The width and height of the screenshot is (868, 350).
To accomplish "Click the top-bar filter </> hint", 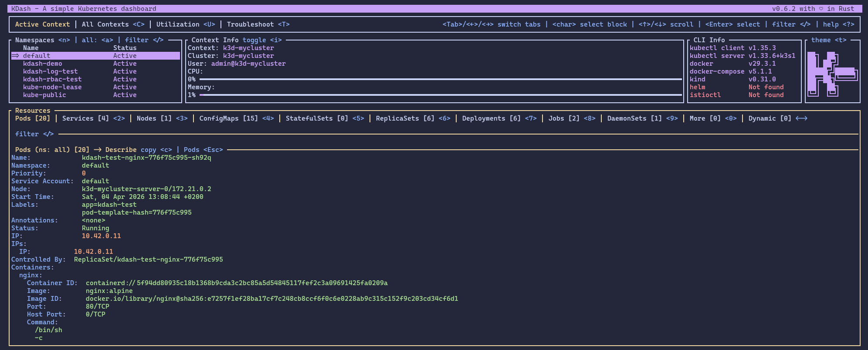I will click(x=791, y=24).
